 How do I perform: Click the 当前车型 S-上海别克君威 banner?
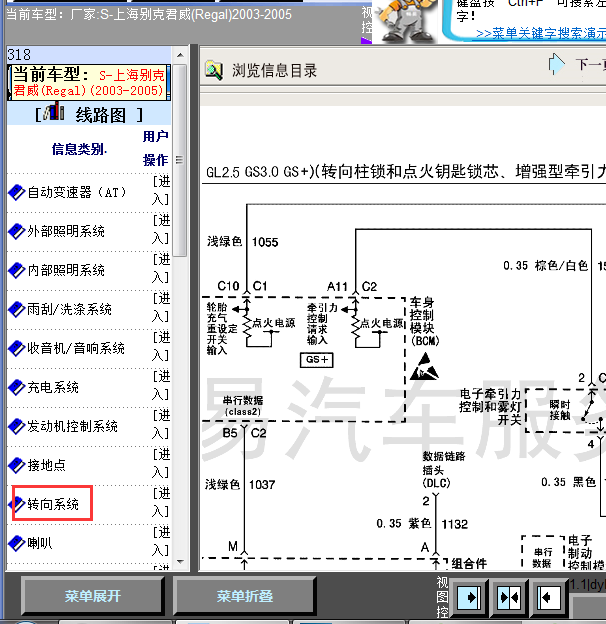coord(89,82)
